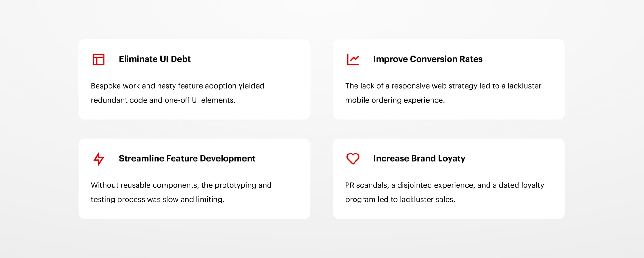Click the red line chart icon
This screenshot has width=644, height=258.
[353, 59]
